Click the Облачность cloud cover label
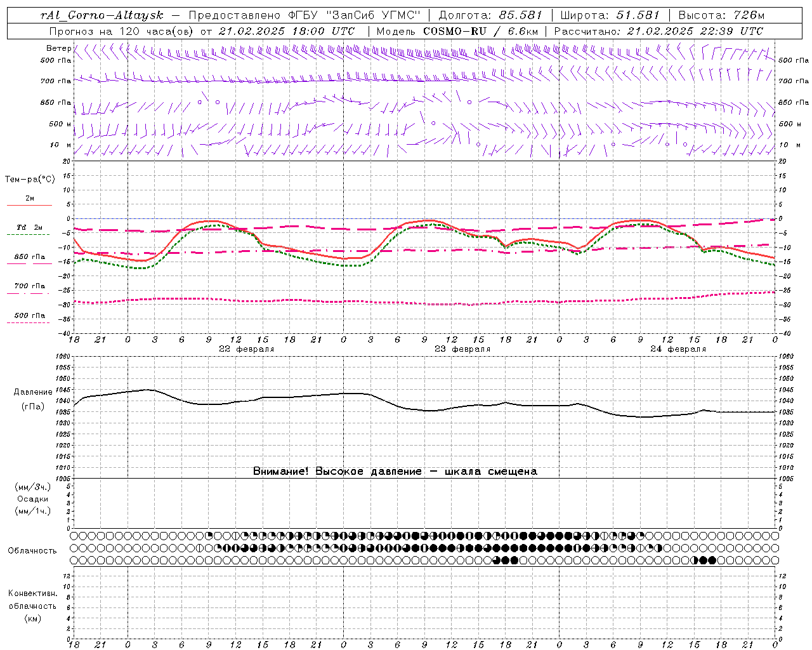Viewport: 812px width, 650px height. coord(32,551)
